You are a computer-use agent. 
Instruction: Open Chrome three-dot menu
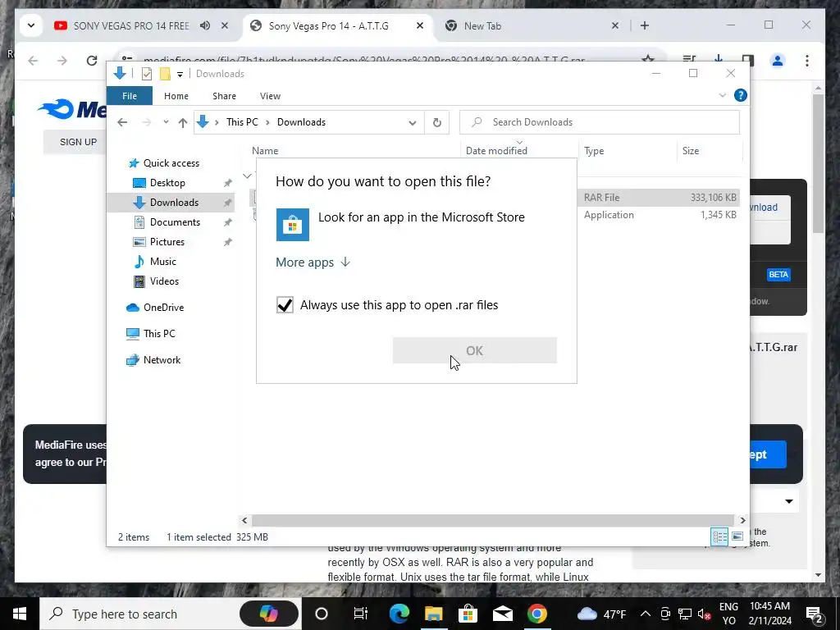coord(807,61)
